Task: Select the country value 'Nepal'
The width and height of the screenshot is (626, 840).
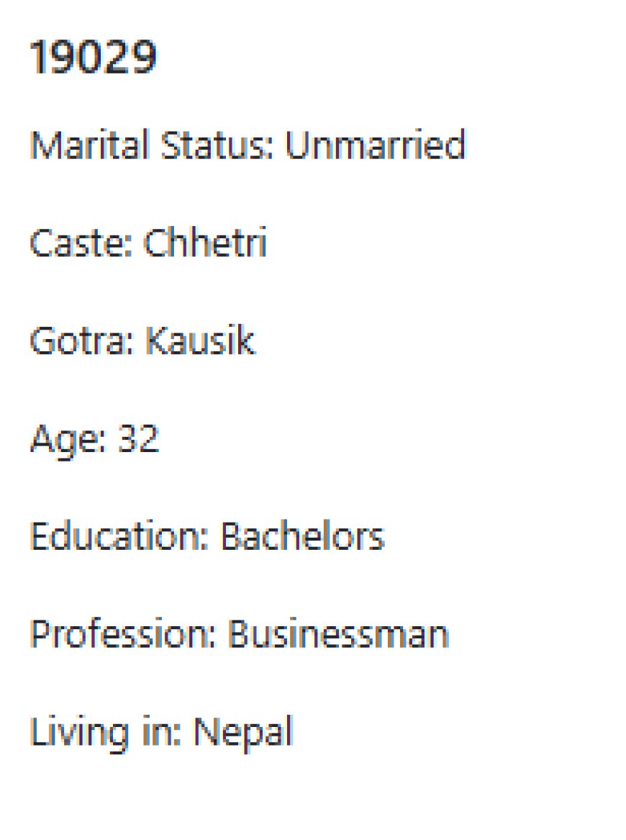Action: click(244, 733)
